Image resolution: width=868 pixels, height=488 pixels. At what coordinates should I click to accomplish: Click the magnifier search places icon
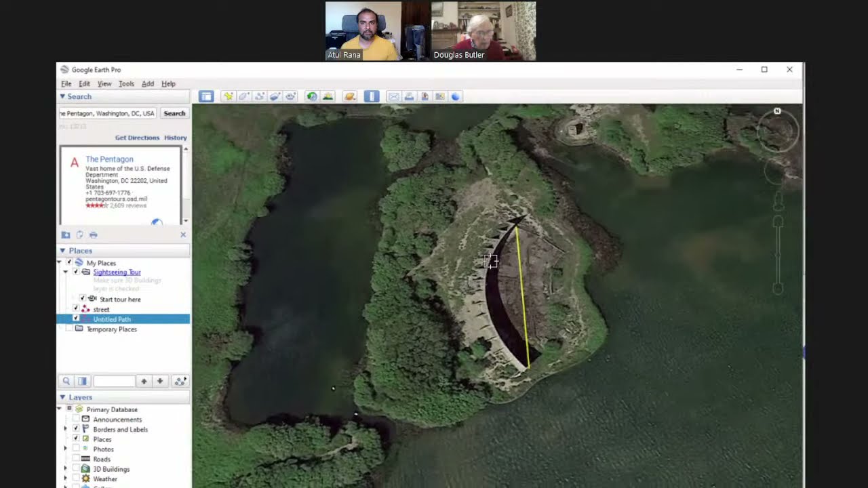[66, 381]
